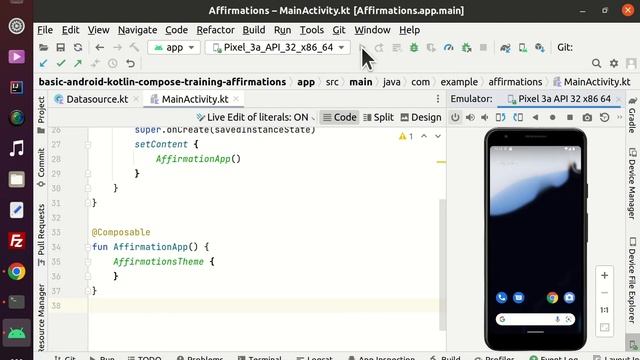Open the Pull Requests tool window
This screenshot has height=360, width=640.
click(x=41, y=235)
